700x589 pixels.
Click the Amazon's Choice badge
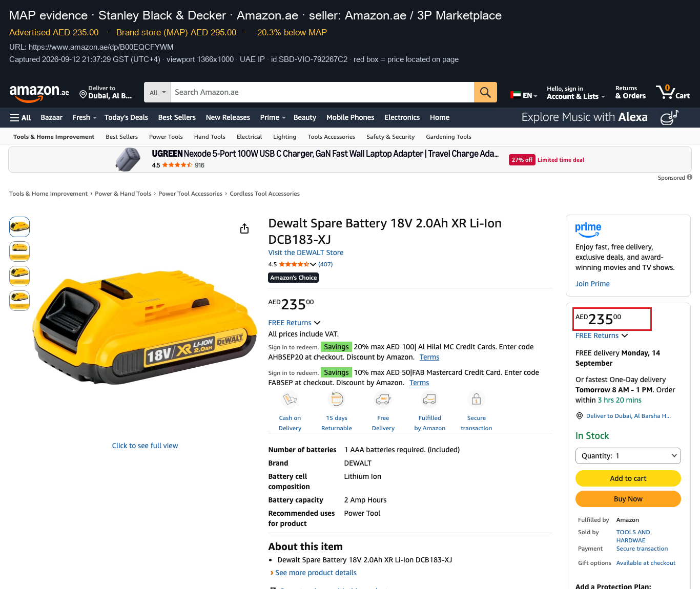pos(294,278)
